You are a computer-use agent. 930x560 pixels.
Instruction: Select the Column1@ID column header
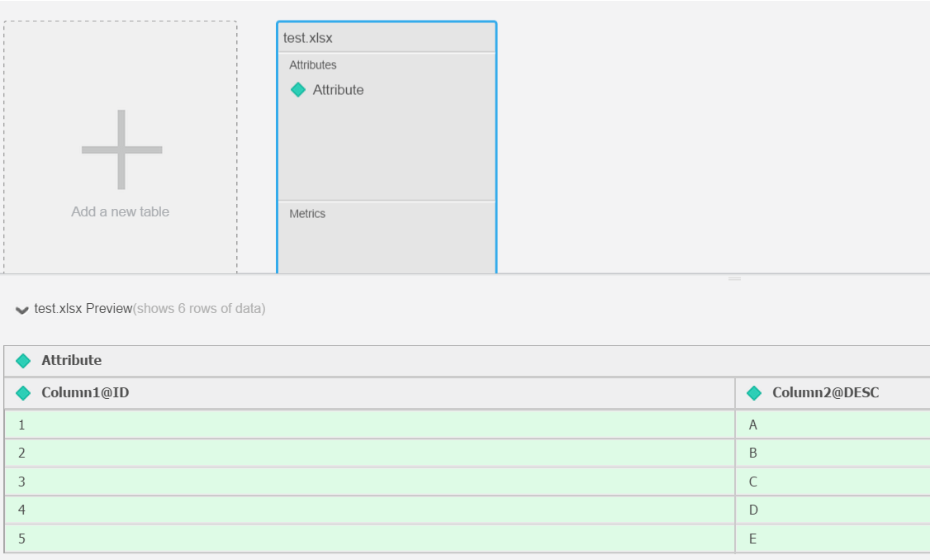85,393
